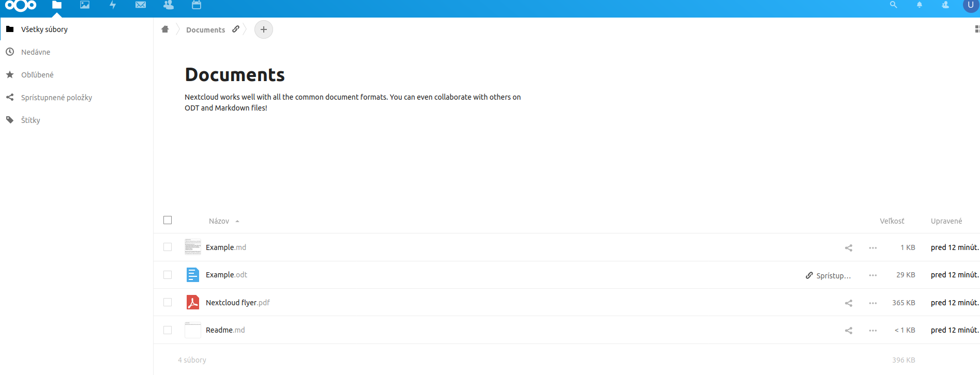Sort files by Názov column

(x=219, y=221)
